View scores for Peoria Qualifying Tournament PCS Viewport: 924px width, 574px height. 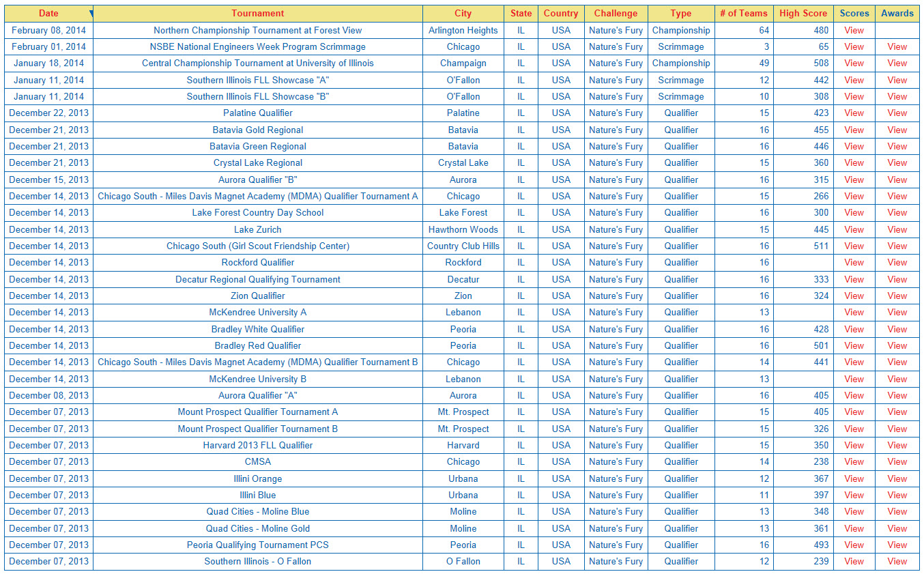(x=854, y=545)
